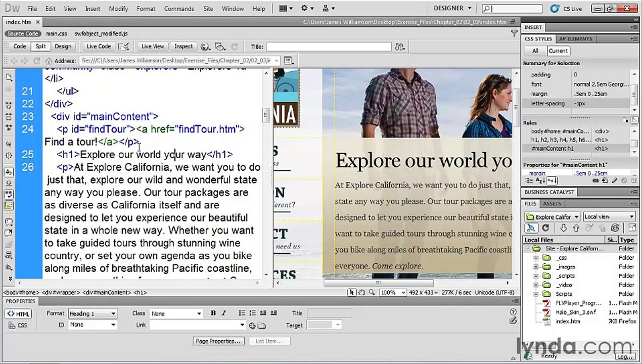The image size is (642, 364).
Task: Switch to Current mode in CSS Styles
Action: pyautogui.click(x=558, y=51)
